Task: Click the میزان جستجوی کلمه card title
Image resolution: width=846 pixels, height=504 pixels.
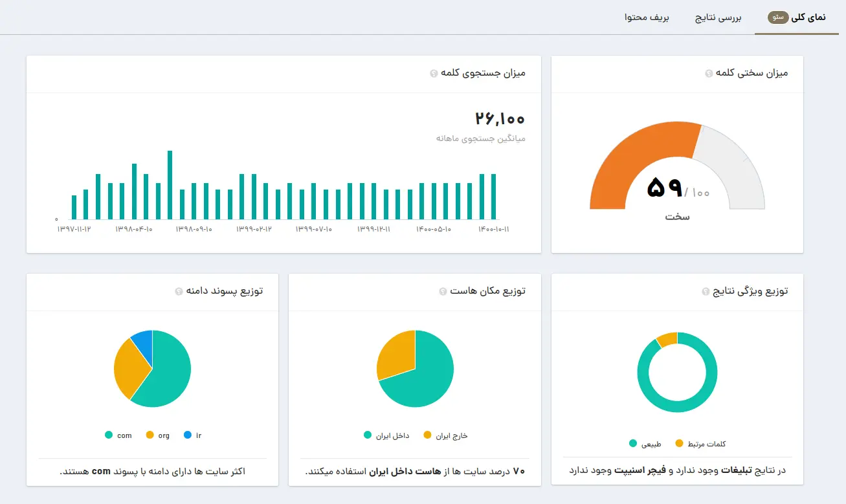Action: [x=483, y=73]
